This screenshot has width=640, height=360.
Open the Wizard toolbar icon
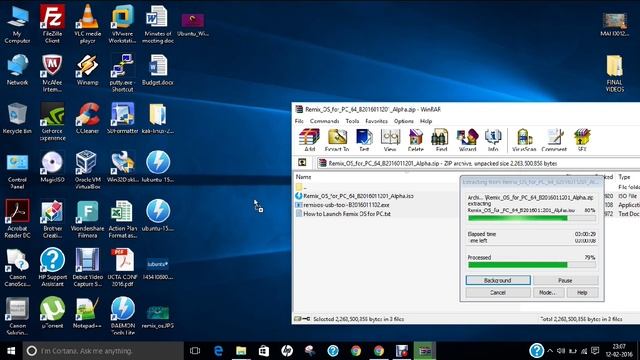click(x=467, y=140)
